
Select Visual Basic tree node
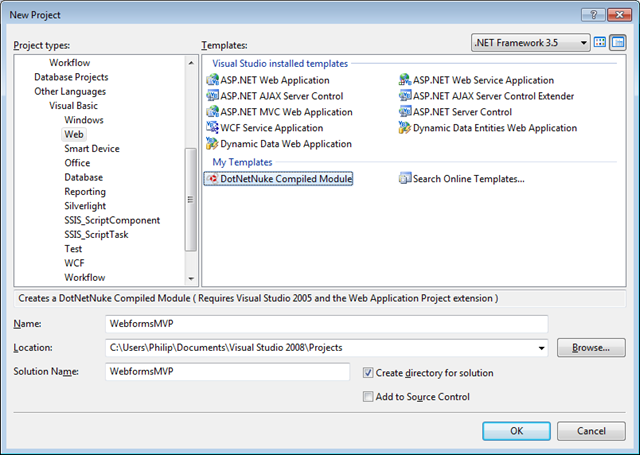click(x=73, y=106)
